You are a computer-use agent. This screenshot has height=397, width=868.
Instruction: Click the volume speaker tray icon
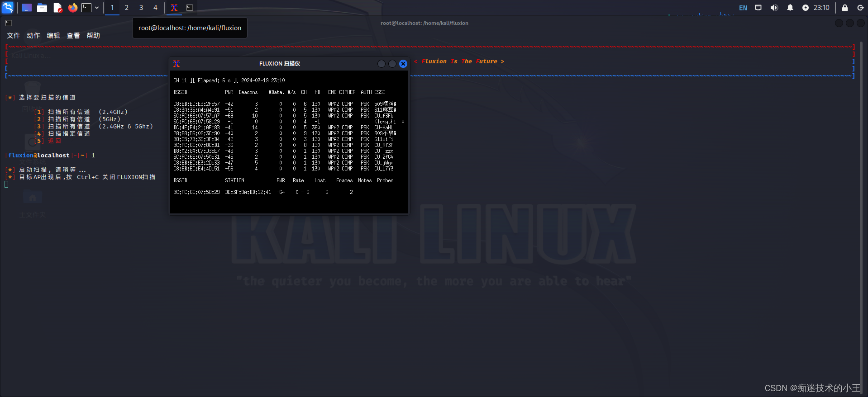[x=774, y=8]
